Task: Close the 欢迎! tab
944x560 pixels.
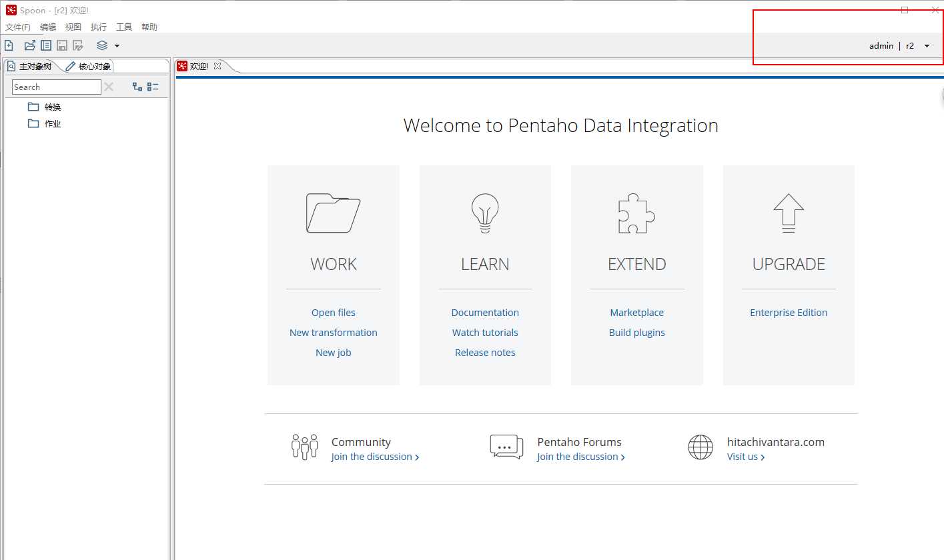Action: click(217, 66)
